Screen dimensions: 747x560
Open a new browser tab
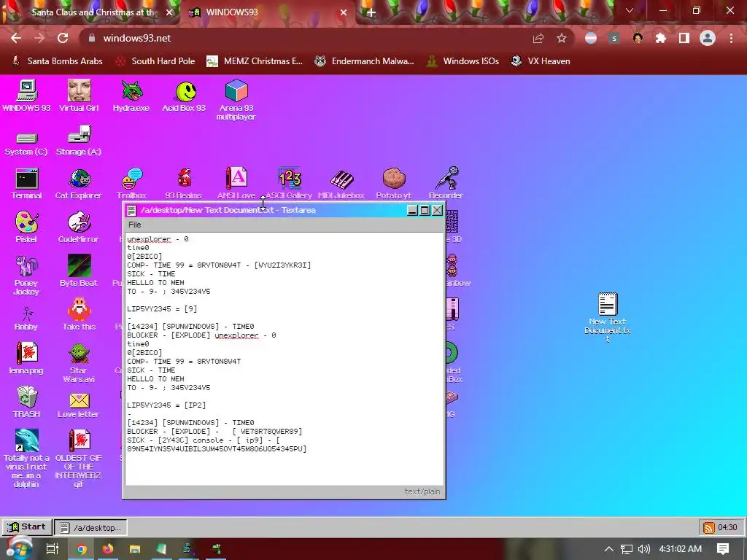click(371, 13)
